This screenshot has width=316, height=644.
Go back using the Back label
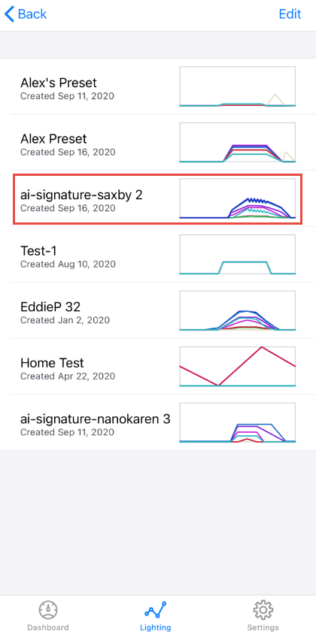click(32, 14)
